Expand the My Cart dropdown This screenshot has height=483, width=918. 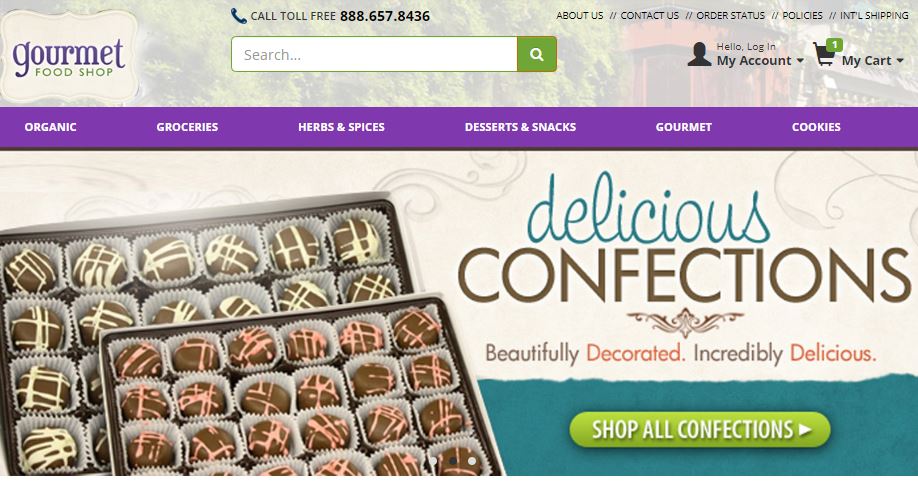[x=872, y=60]
